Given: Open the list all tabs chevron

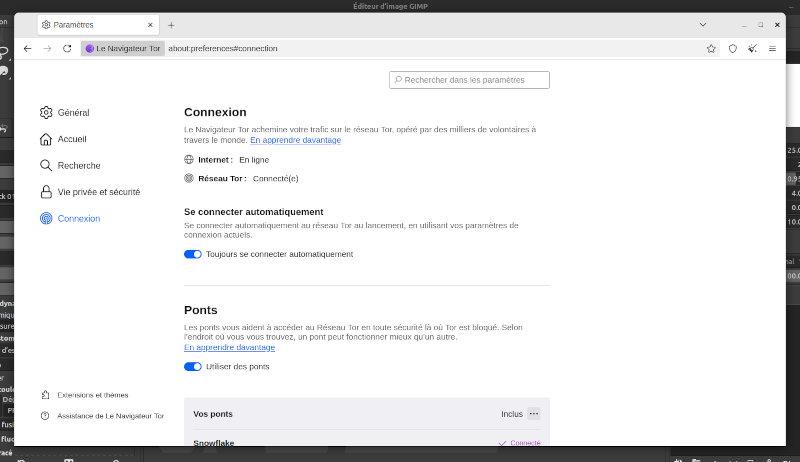Looking at the screenshot, I should [703, 24].
